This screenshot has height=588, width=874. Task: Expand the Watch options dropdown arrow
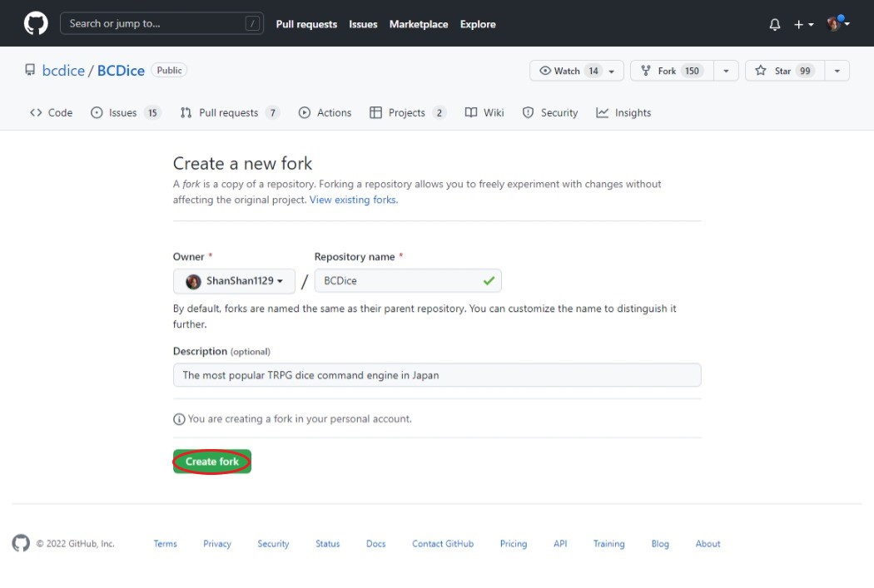[x=612, y=72]
